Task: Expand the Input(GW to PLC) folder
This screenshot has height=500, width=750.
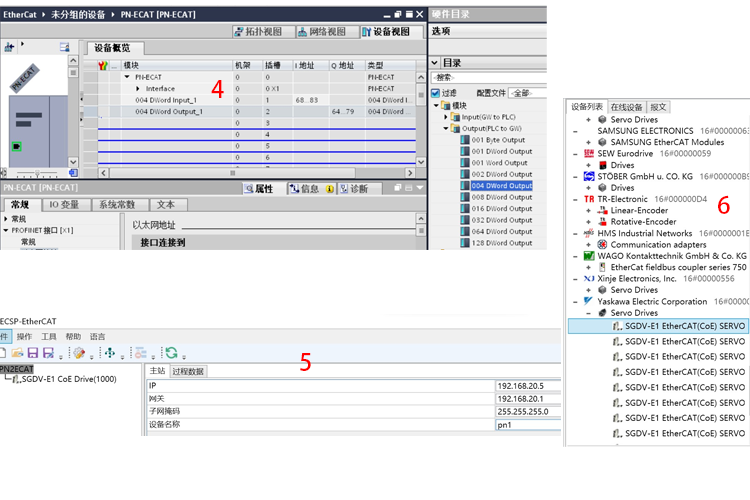Action: click(x=445, y=117)
